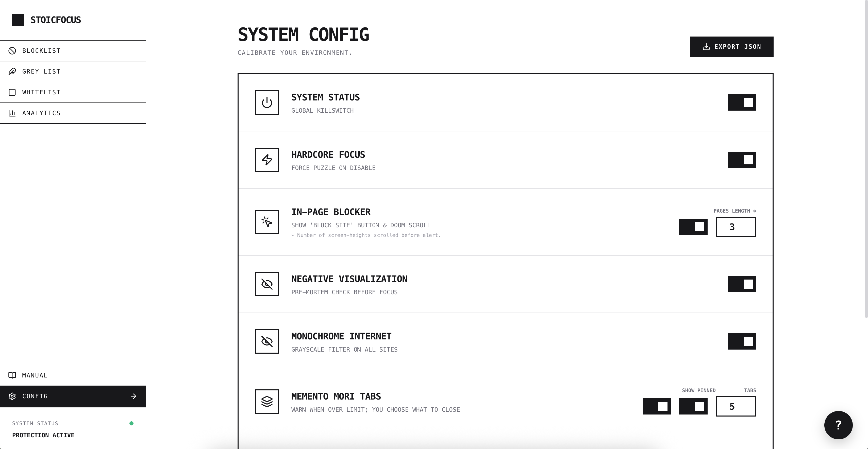
Task: Click the Manual book icon
Action: [x=12, y=375]
